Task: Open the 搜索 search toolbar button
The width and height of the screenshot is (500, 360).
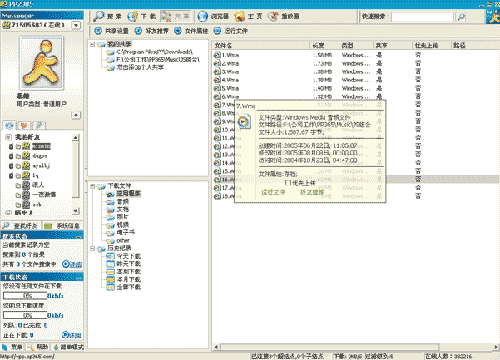Action: [x=108, y=16]
